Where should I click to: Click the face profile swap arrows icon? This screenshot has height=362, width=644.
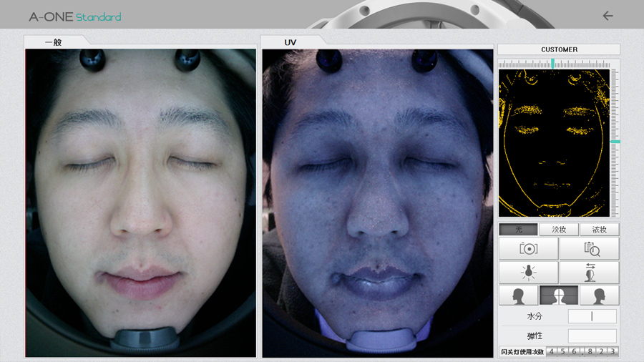(590, 273)
